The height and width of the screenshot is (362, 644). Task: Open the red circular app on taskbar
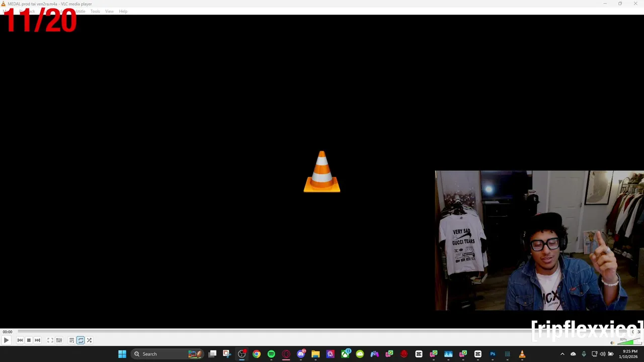pyautogui.click(x=404, y=354)
